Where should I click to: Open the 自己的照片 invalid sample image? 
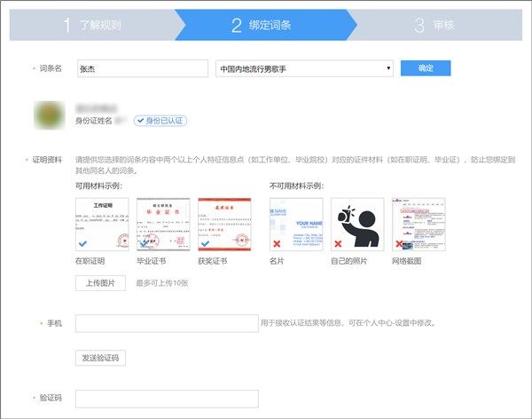(x=357, y=225)
